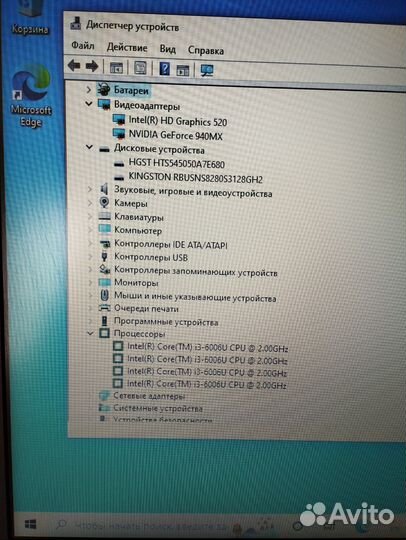This screenshot has height=540, width=406.
Task: Select the Программные устройства label
Action: click(x=166, y=322)
